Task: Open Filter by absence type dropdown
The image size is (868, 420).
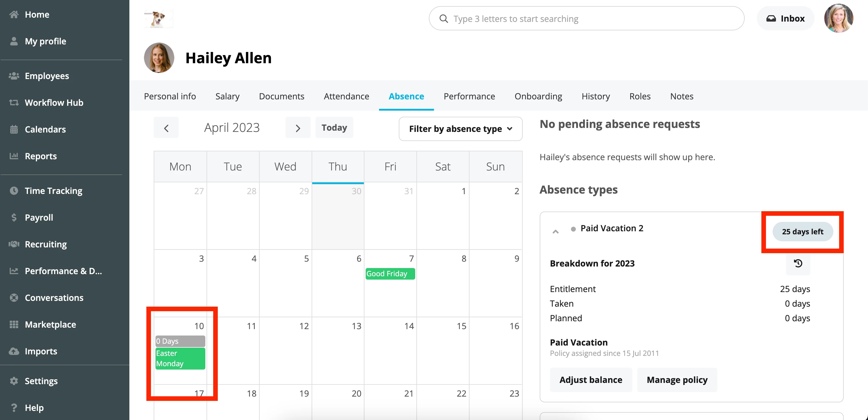Action: click(461, 129)
